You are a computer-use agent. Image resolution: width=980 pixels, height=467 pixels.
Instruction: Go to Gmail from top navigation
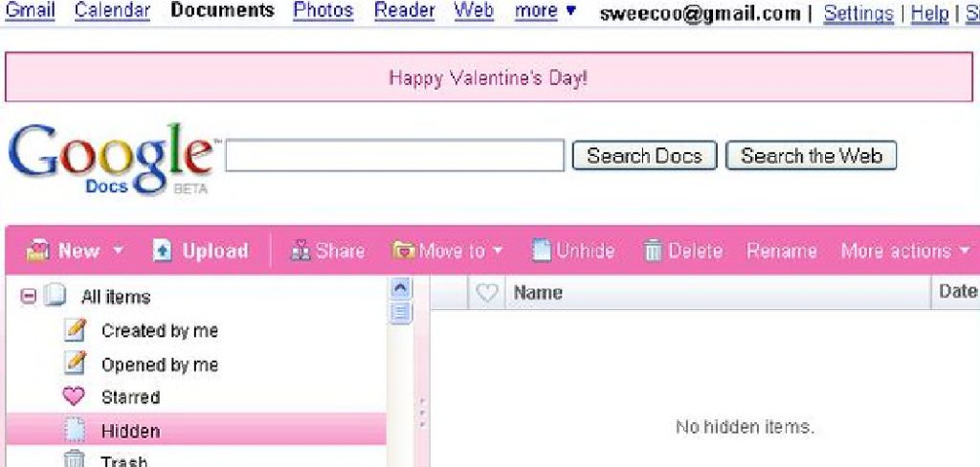pyautogui.click(x=31, y=11)
